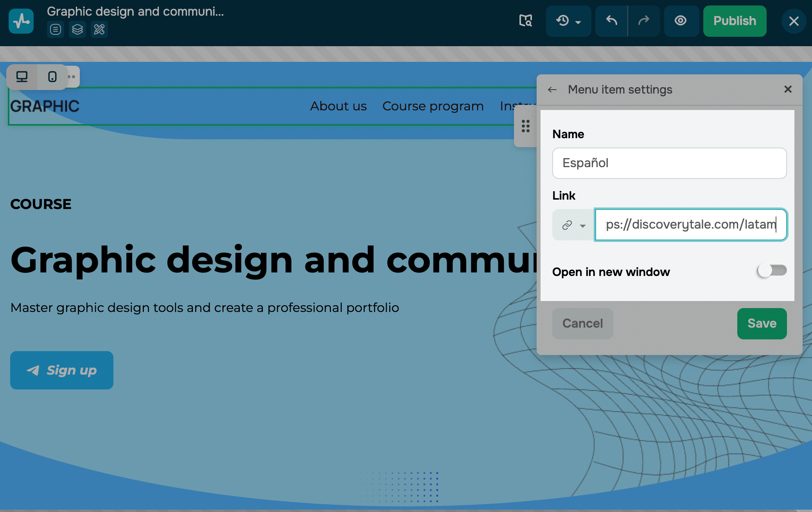Click the About us menu item
Screen dimensions: 812x512
[x=338, y=106]
